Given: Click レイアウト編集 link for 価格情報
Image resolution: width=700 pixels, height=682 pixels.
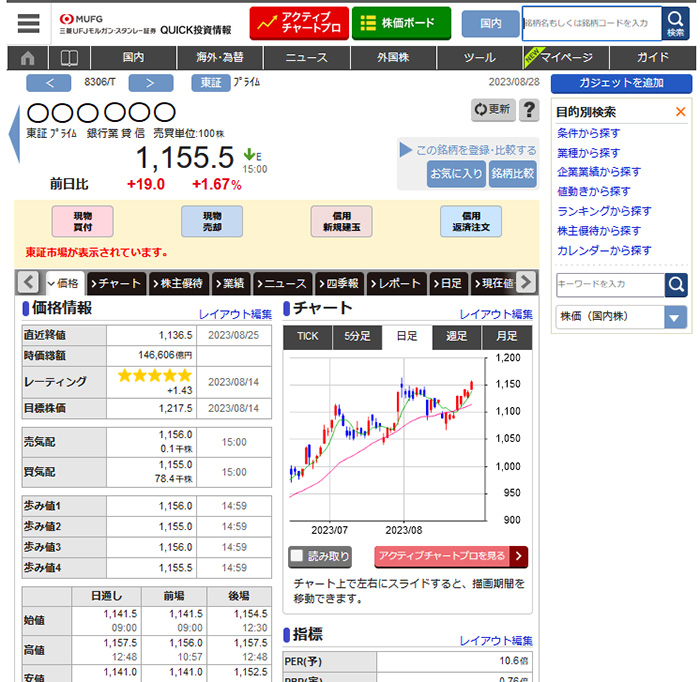Looking at the screenshot, I should point(235,314).
